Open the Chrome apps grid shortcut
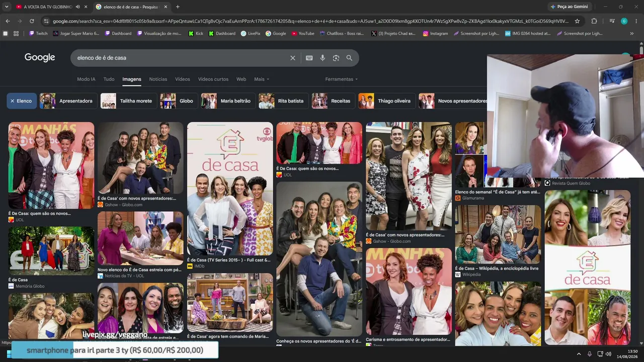The width and height of the screenshot is (644, 362). point(16,34)
